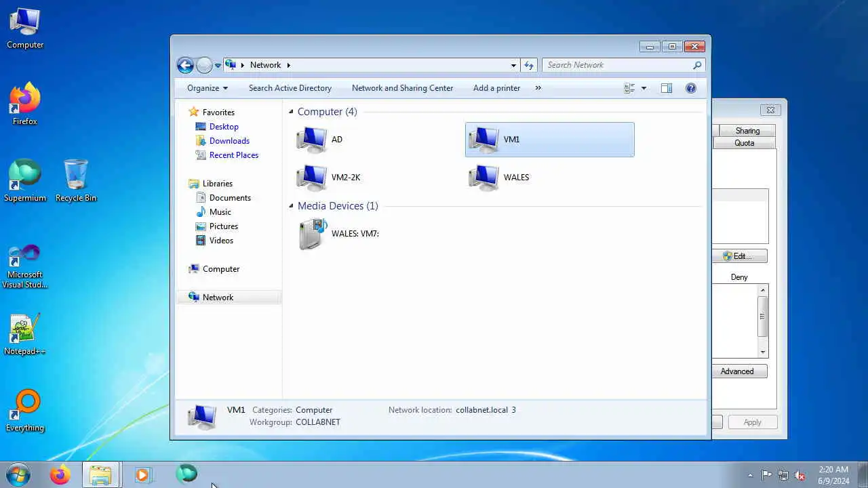
Task: Open Microsoft Visual Studio desktop shortcut
Action: [x=25, y=266]
